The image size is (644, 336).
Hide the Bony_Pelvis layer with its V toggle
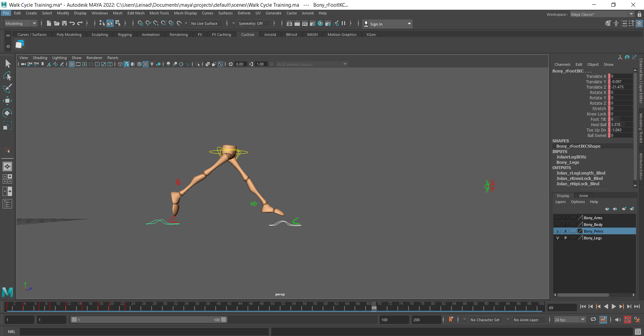point(557,231)
